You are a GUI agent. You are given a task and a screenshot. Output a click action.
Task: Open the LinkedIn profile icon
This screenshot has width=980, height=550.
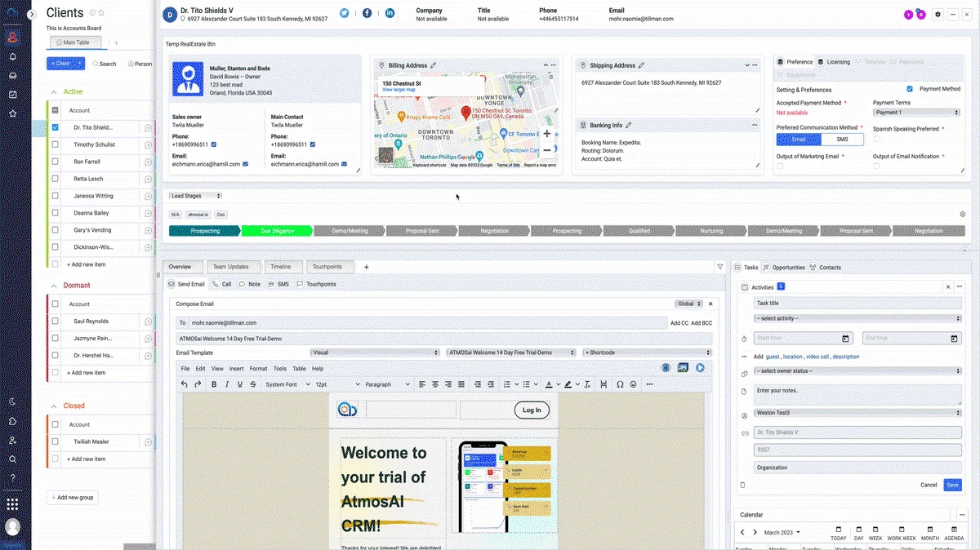[390, 13]
